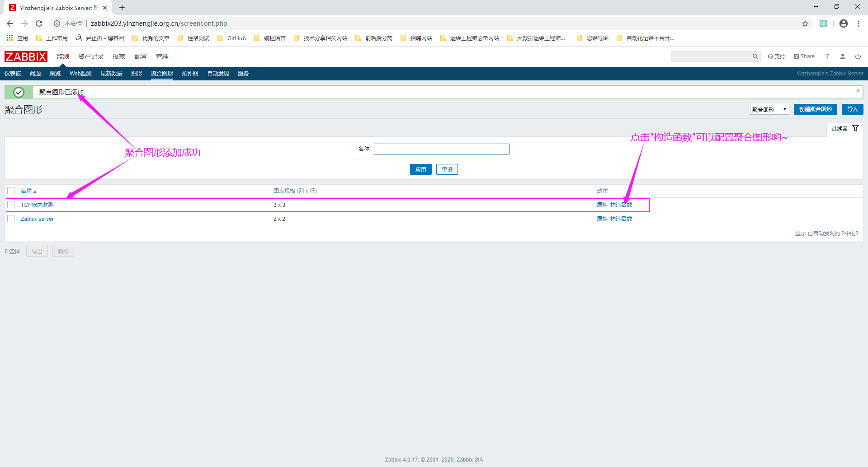
Task: Open the TCP状态监测 screen link
Action: click(37, 205)
